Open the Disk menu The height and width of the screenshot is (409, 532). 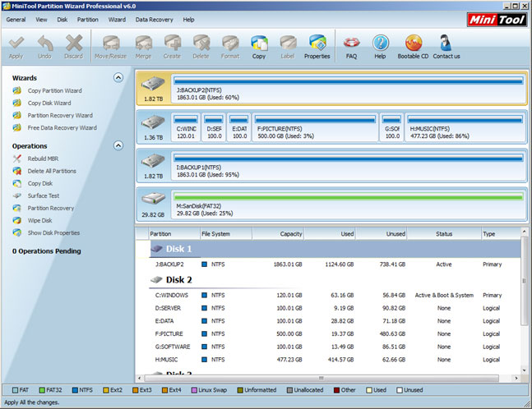[x=62, y=20]
